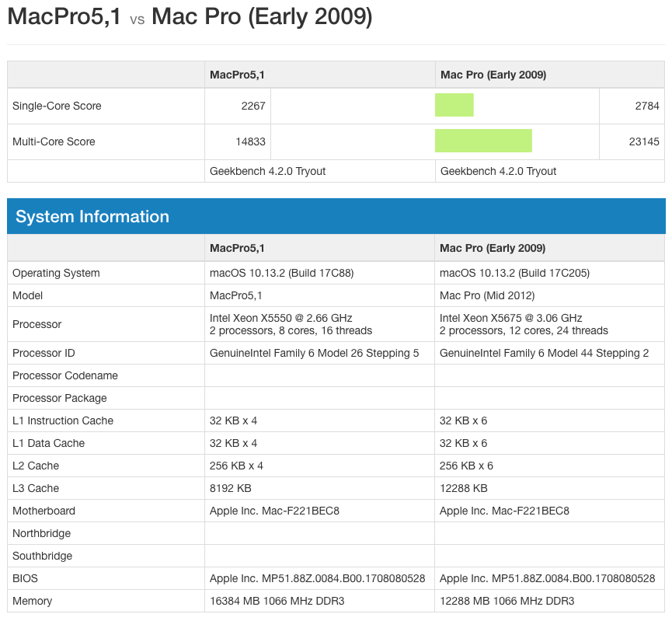Click the blue System Information header
The width and height of the screenshot is (672, 621).
(92, 217)
